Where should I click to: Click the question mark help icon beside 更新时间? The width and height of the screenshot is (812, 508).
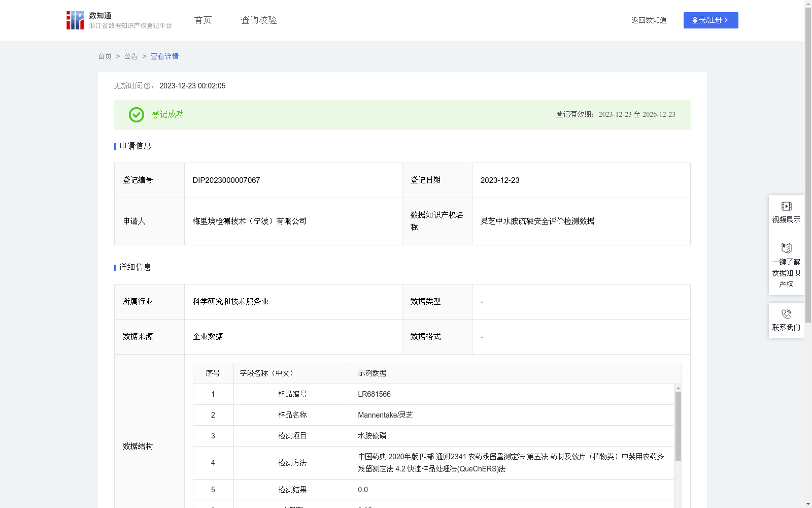coord(148,86)
